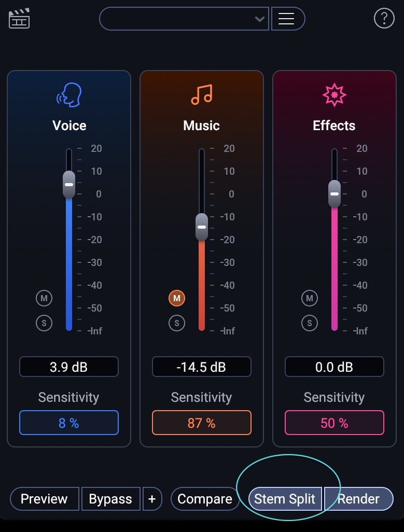The height and width of the screenshot is (532, 404).
Task: Unmute the Music stem
Action: coord(177,298)
